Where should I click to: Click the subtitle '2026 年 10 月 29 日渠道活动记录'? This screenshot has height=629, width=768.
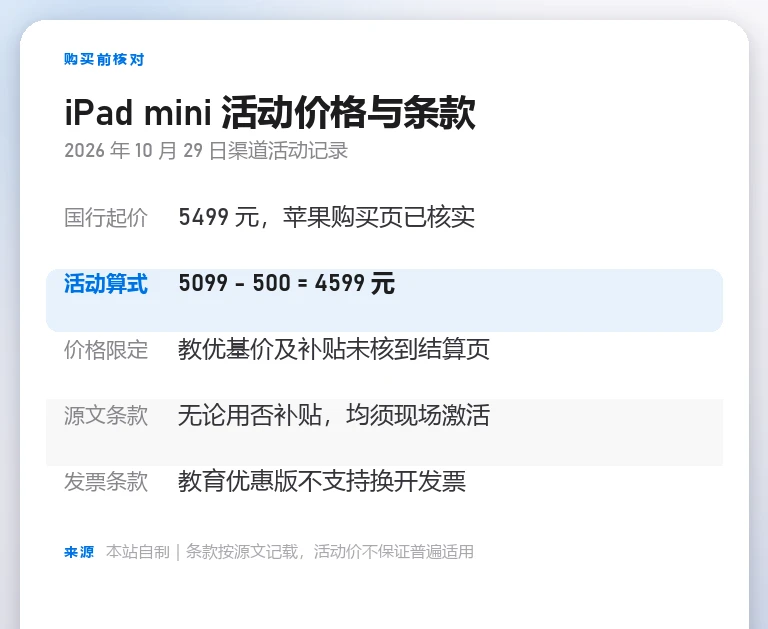(206, 150)
